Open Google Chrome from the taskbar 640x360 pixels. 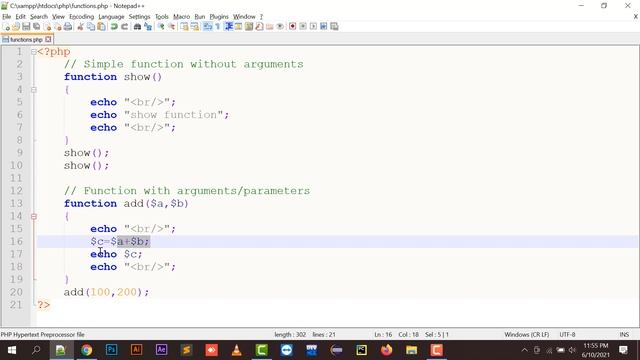click(x=86, y=350)
